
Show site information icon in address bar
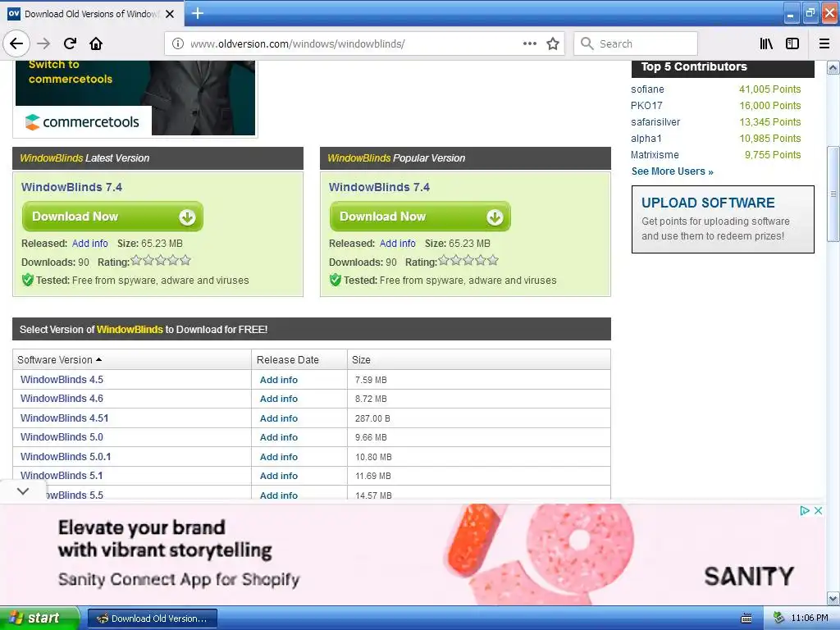178,43
